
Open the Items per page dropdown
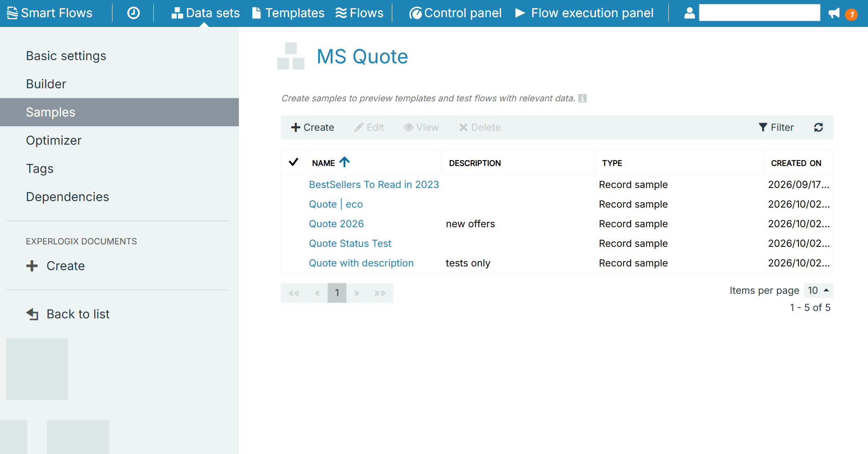click(818, 291)
